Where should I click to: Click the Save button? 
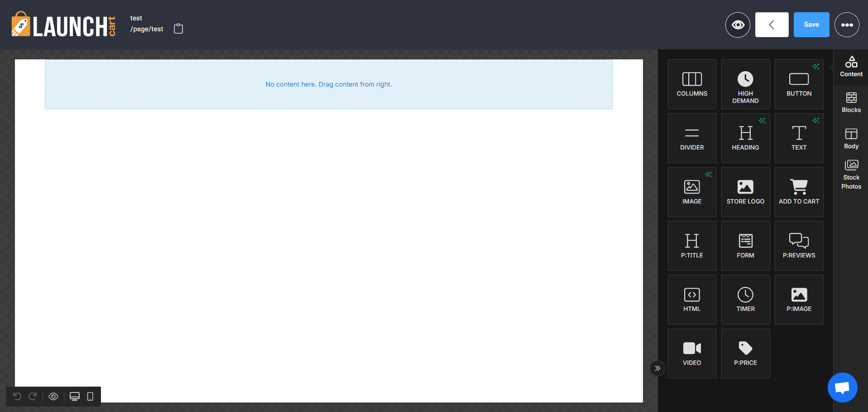click(811, 24)
